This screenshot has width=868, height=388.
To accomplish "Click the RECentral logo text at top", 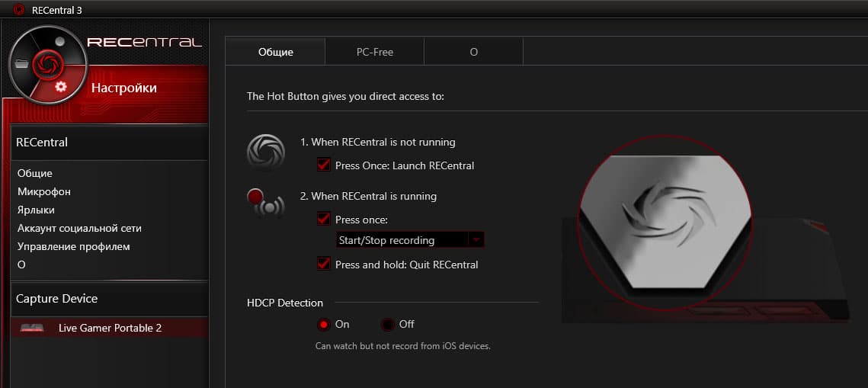I will 145,42.
